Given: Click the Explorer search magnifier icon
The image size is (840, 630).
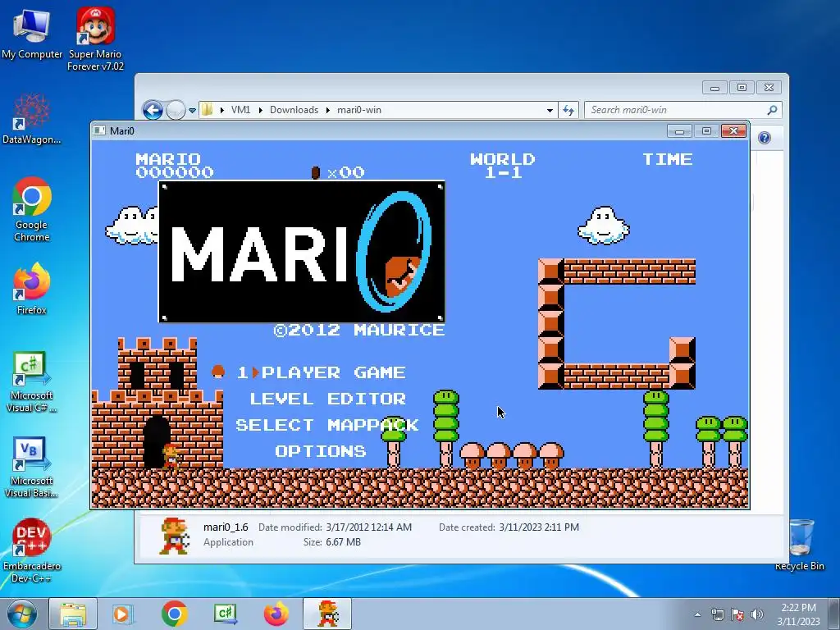Looking at the screenshot, I should click(x=772, y=110).
